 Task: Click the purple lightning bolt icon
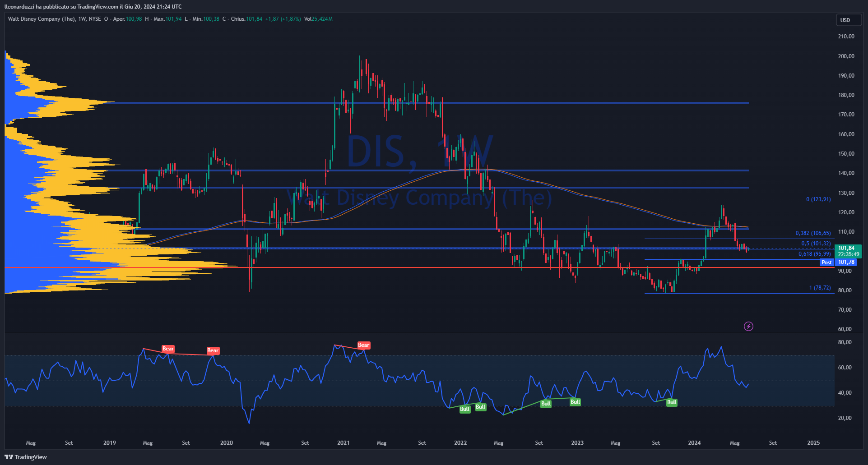748,326
